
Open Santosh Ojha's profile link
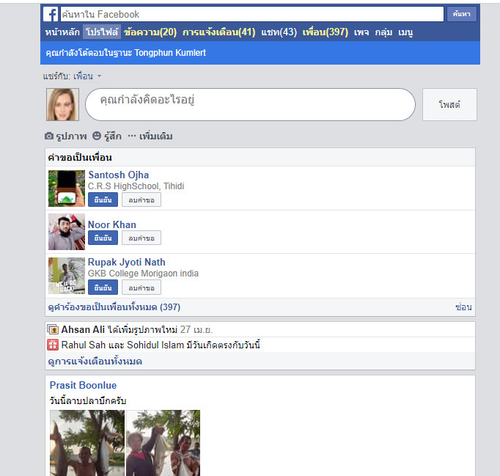point(119,175)
